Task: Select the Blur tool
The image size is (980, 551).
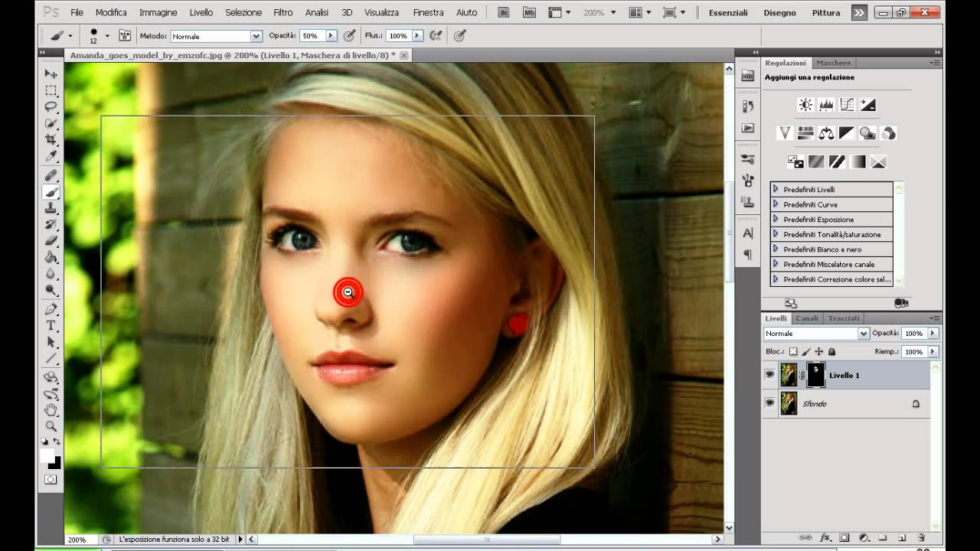Action: click(51, 273)
